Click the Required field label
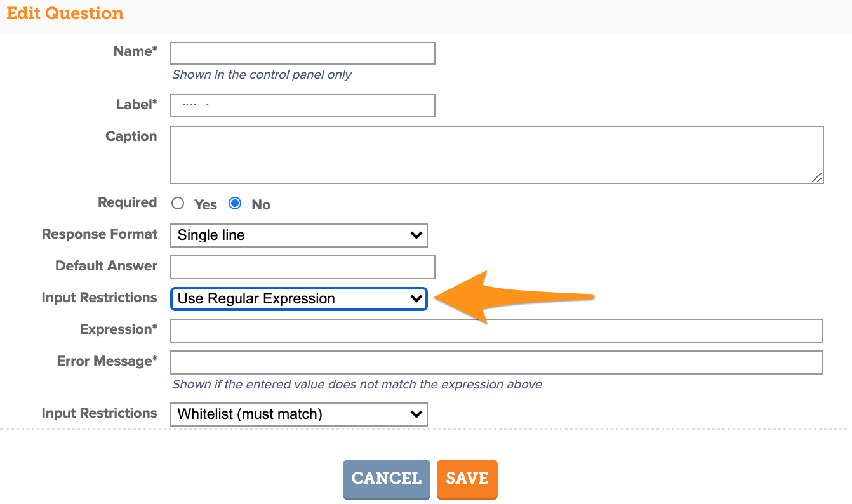This screenshot has width=852, height=504. pos(127,202)
